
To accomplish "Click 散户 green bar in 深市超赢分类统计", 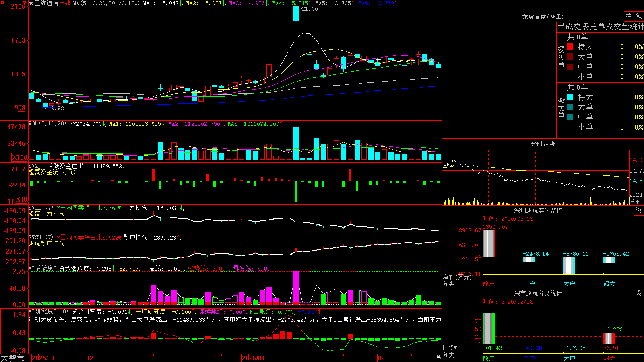I will [x=489, y=329].
